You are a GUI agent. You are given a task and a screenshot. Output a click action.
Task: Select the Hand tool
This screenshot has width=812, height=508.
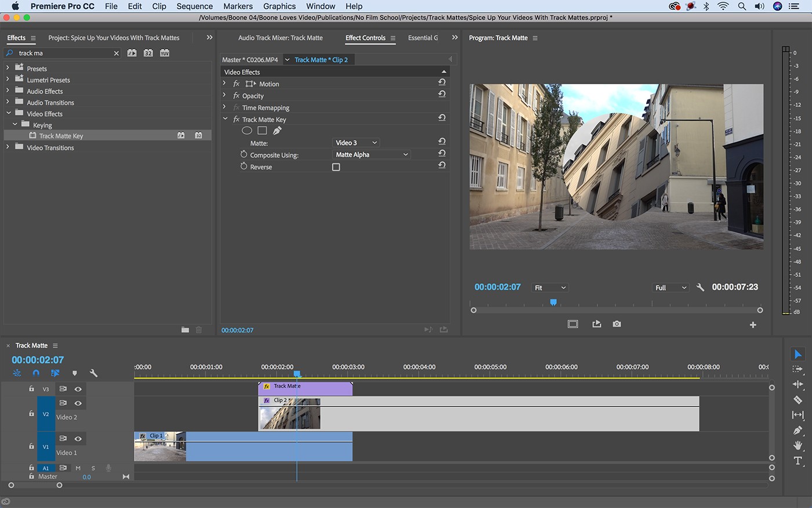[x=797, y=445]
